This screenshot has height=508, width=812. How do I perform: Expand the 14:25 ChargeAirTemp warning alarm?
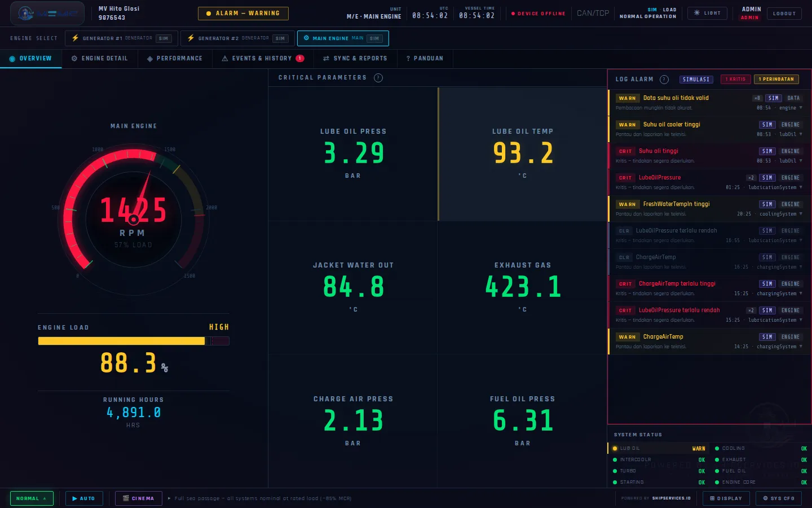pos(709,341)
